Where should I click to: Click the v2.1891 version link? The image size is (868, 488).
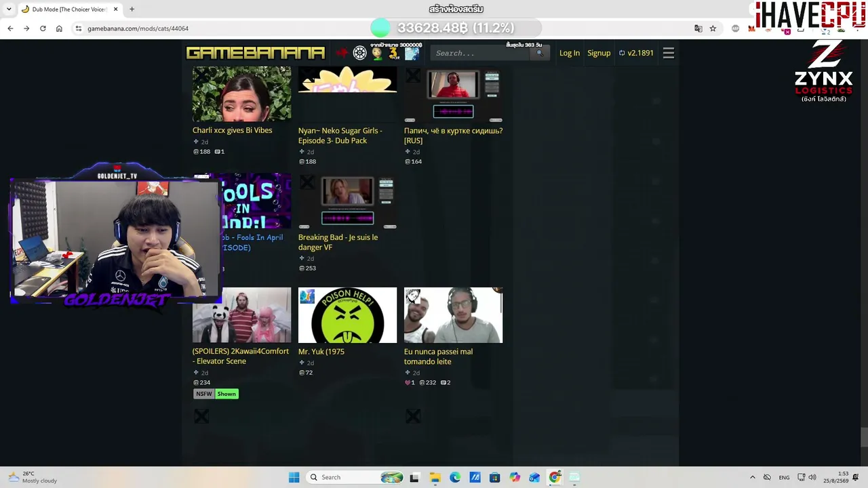636,53
